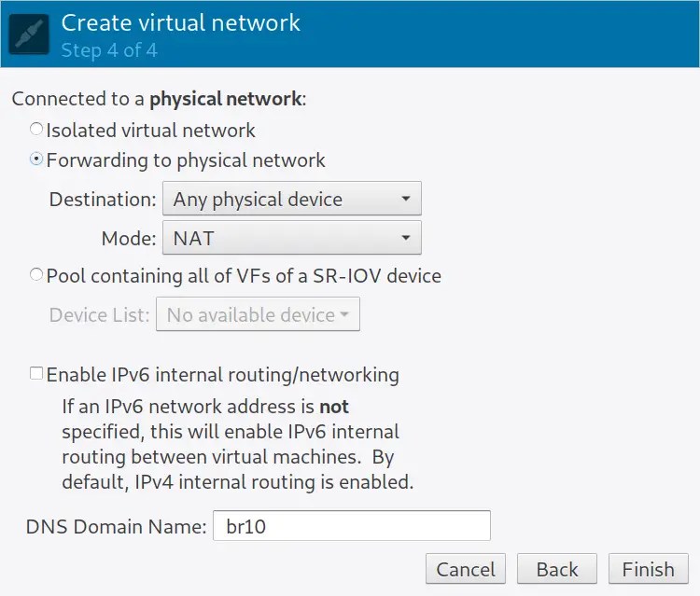Click the IPv6 help text paragraph
This screenshot has width=700, height=596.
point(237,444)
